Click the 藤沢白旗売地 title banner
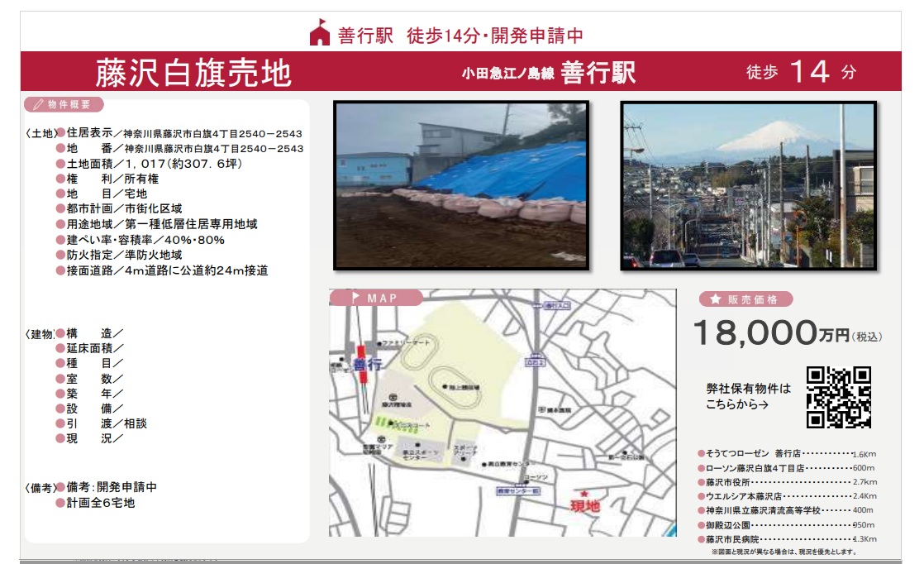 (x=193, y=73)
